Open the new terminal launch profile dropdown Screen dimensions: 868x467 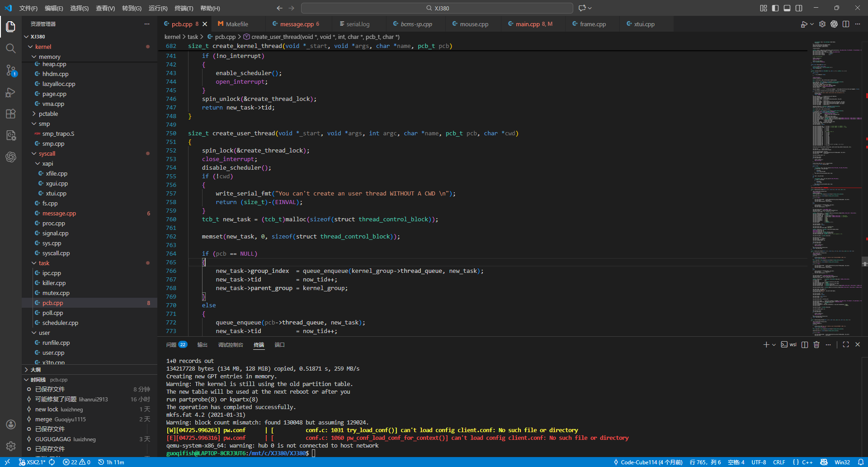774,345
